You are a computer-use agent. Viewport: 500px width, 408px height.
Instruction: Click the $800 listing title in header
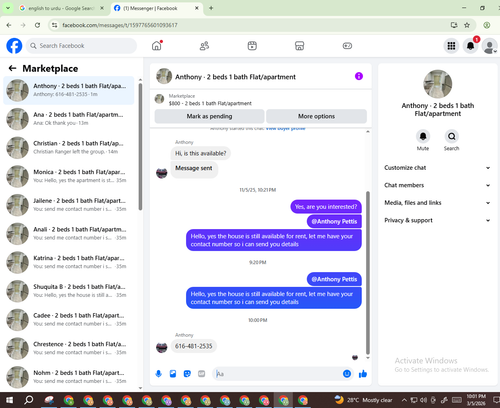click(x=210, y=103)
